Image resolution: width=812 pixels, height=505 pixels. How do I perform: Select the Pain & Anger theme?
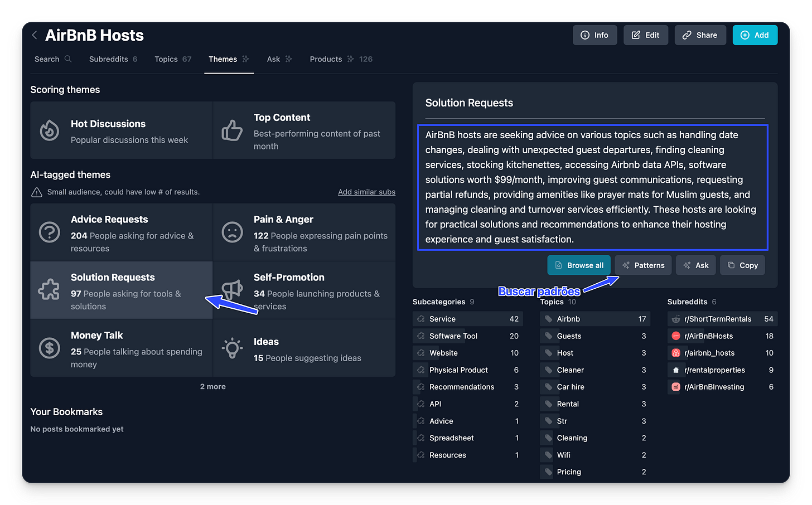tap(304, 232)
